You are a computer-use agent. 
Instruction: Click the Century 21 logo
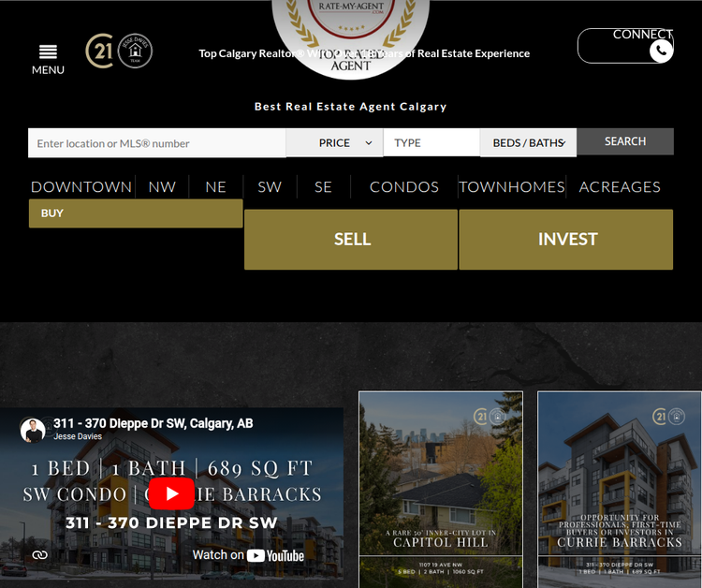click(99, 51)
